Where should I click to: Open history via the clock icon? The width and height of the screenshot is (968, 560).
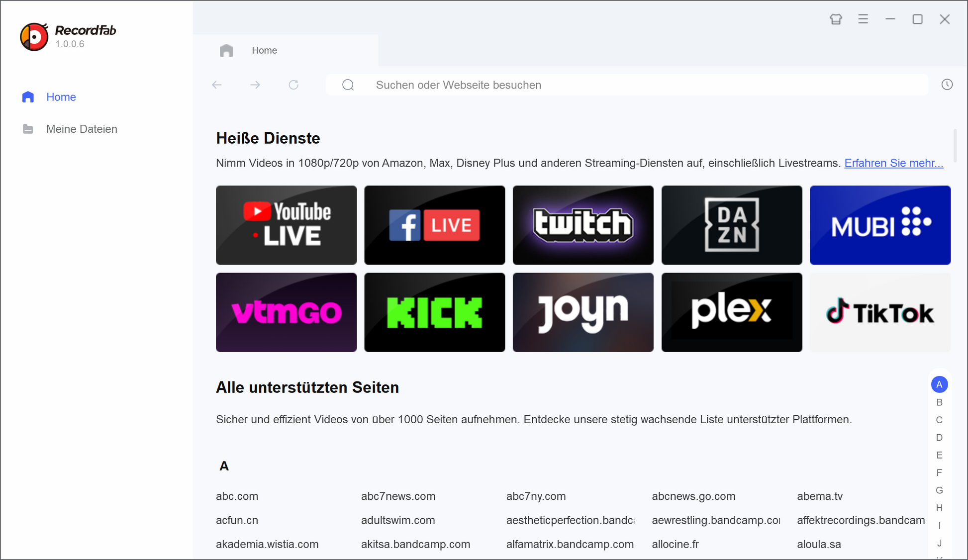(947, 85)
